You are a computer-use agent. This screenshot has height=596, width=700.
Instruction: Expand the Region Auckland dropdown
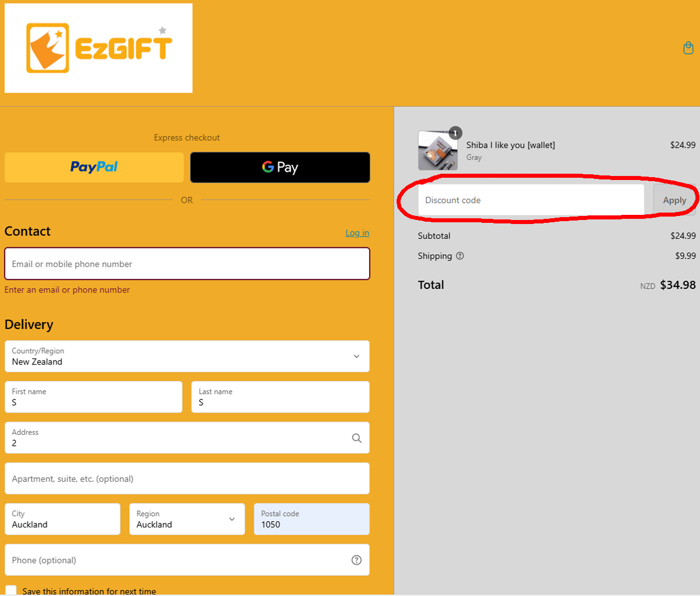(x=187, y=519)
